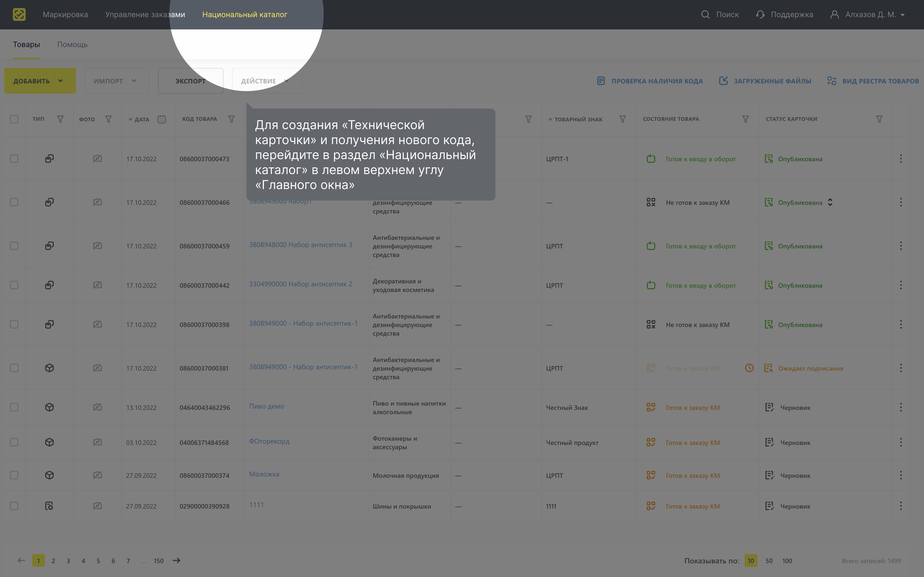This screenshot has width=924, height=577.
Task: Filter by КОД ТОВАРА funnel icon
Action: pyautogui.click(x=231, y=119)
